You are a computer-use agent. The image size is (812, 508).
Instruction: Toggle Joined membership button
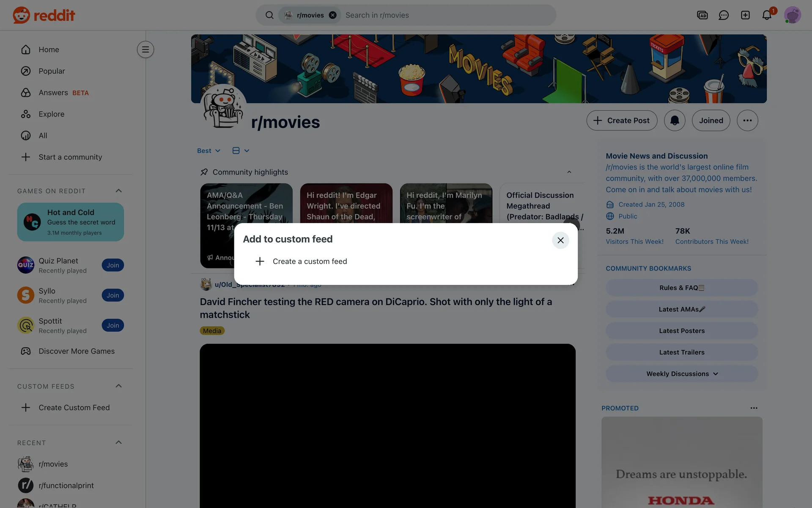click(x=710, y=121)
